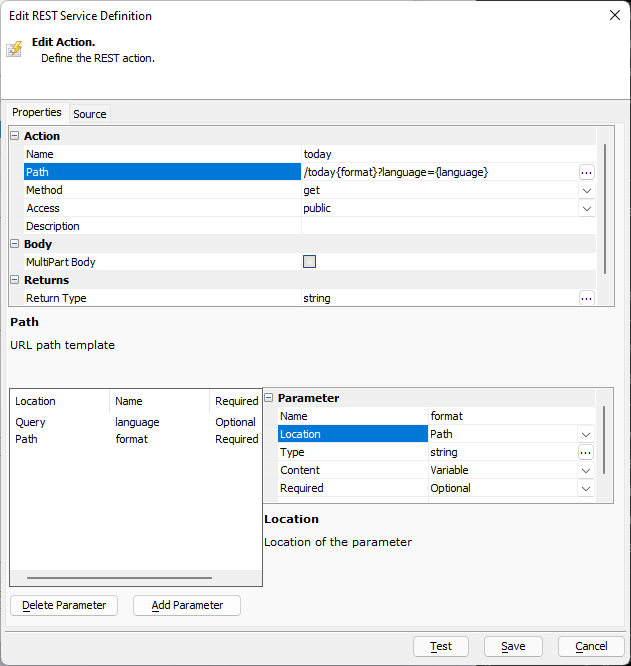Click 'Query' location in the language row
Screen dimensions: 631x666
30,422
